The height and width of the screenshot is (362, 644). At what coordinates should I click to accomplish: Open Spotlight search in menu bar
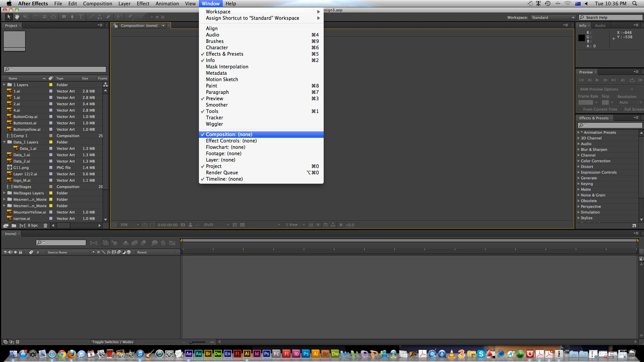click(635, 4)
